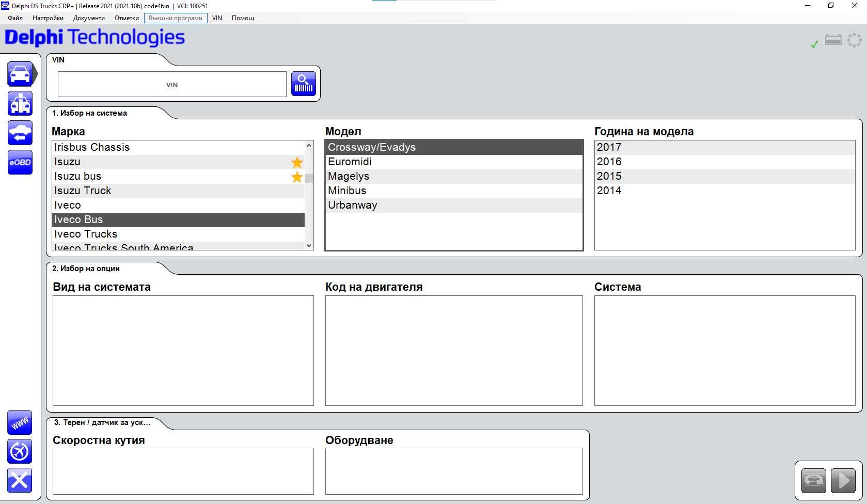
Task: Toggle favorite star for Isuzu
Action: click(297, 162)
